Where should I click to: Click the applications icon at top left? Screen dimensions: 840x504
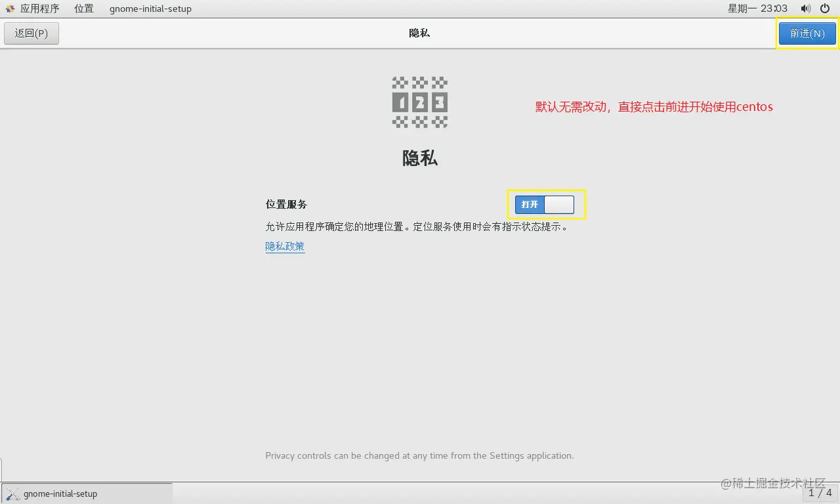point(9,9)
